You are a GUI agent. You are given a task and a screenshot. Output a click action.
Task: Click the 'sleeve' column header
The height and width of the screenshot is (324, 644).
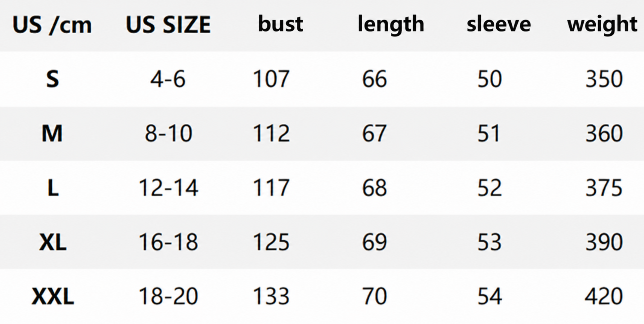tap(499, 24)
